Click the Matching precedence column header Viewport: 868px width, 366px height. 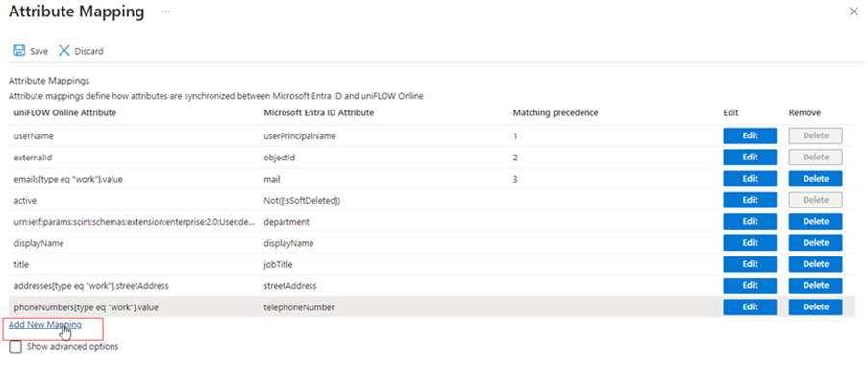[556, 112]
